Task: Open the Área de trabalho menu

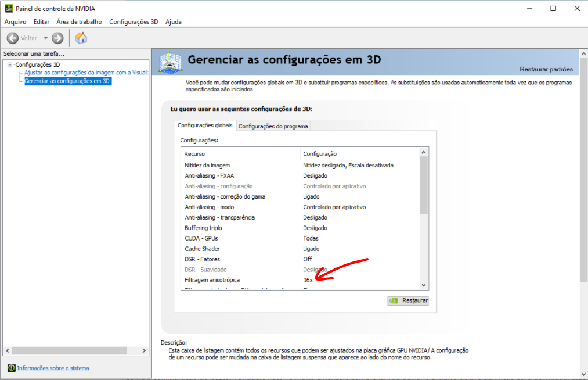Action: click(79, 21)
